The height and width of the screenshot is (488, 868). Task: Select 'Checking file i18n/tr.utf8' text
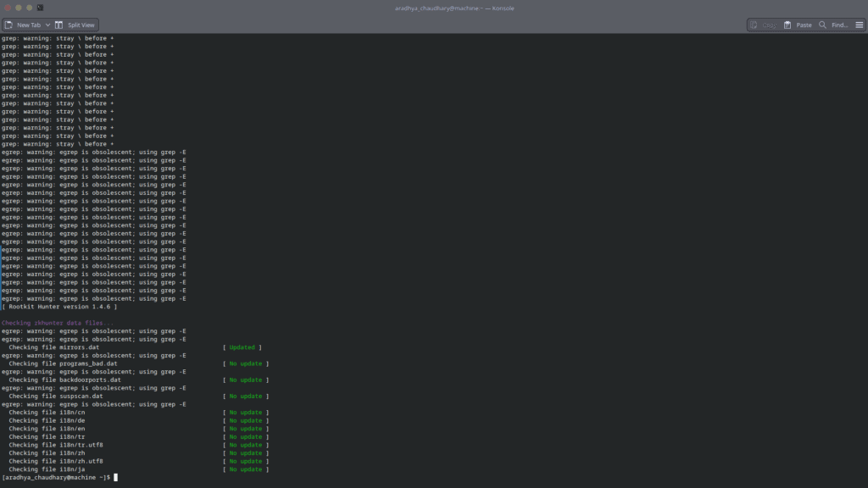[56, 445]
